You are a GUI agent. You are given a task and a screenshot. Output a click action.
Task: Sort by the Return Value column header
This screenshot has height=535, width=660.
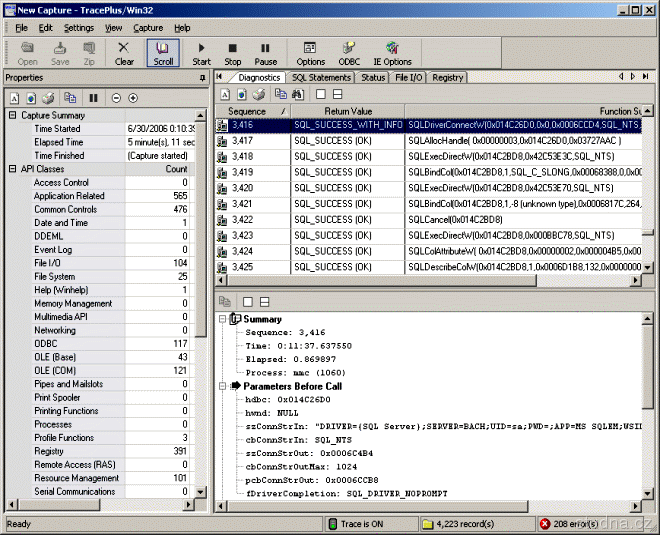pos(347,111)
